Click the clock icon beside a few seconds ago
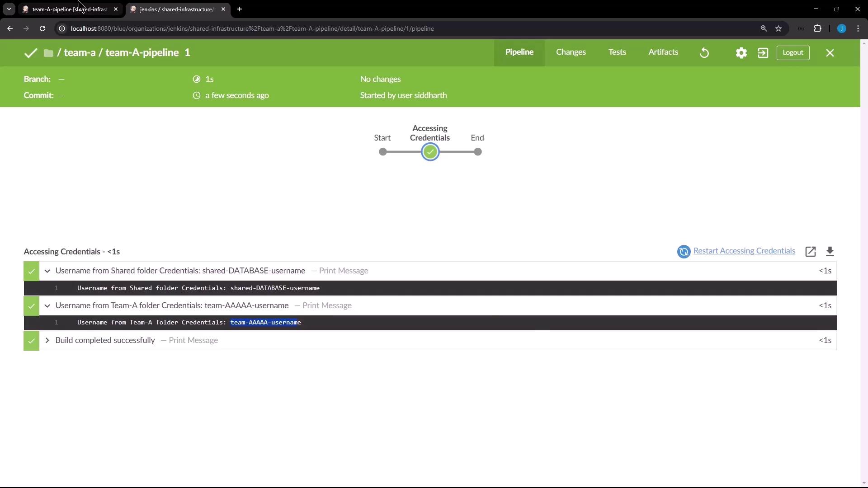 196,95
